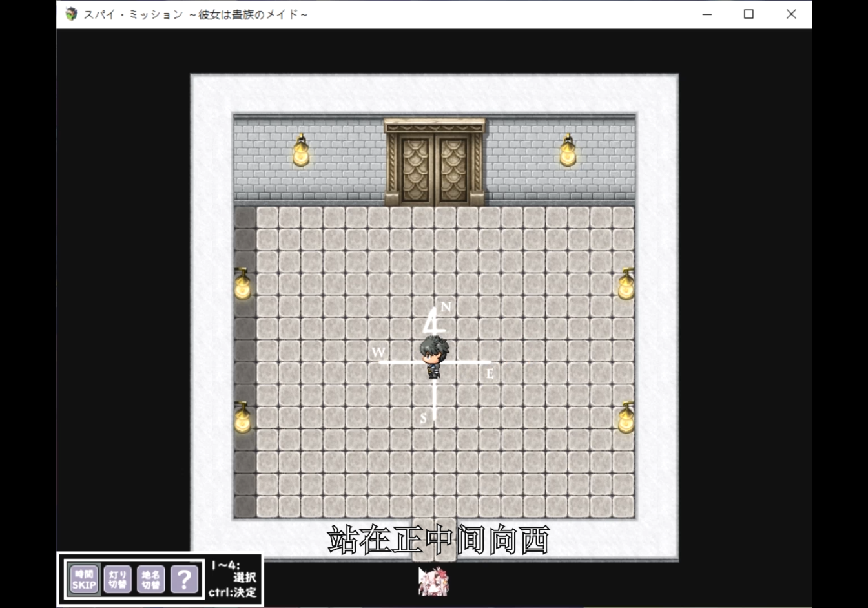Click the N compass marker
The width and height of the screenshot is (868, 608).
point(445,308)
